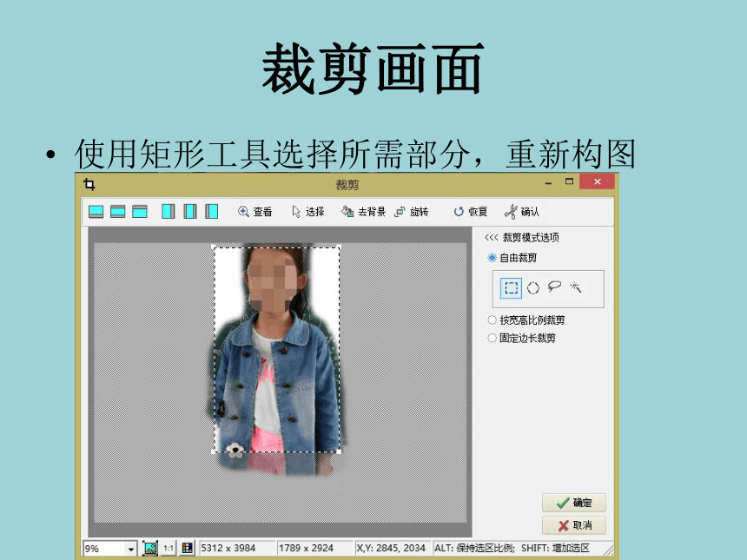Select the rectangular selection tool
Screen dimensions: 747x560
[x=512, y=288]
